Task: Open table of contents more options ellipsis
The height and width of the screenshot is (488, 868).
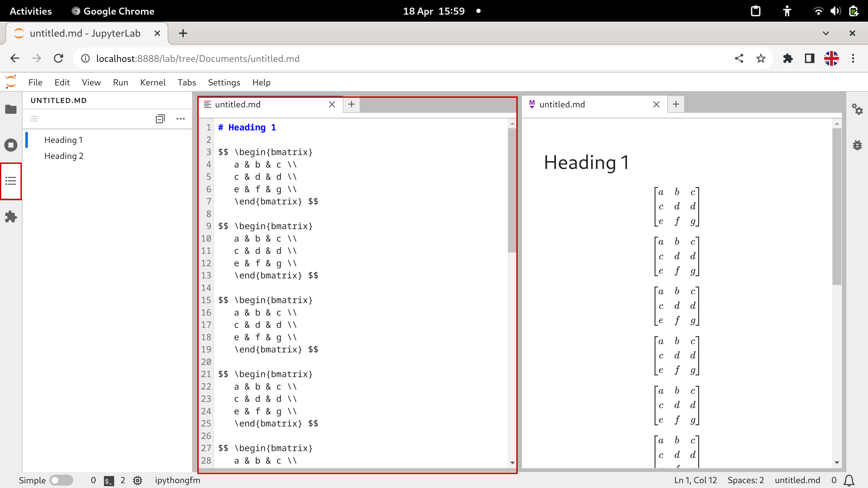Action: [181, 118]
